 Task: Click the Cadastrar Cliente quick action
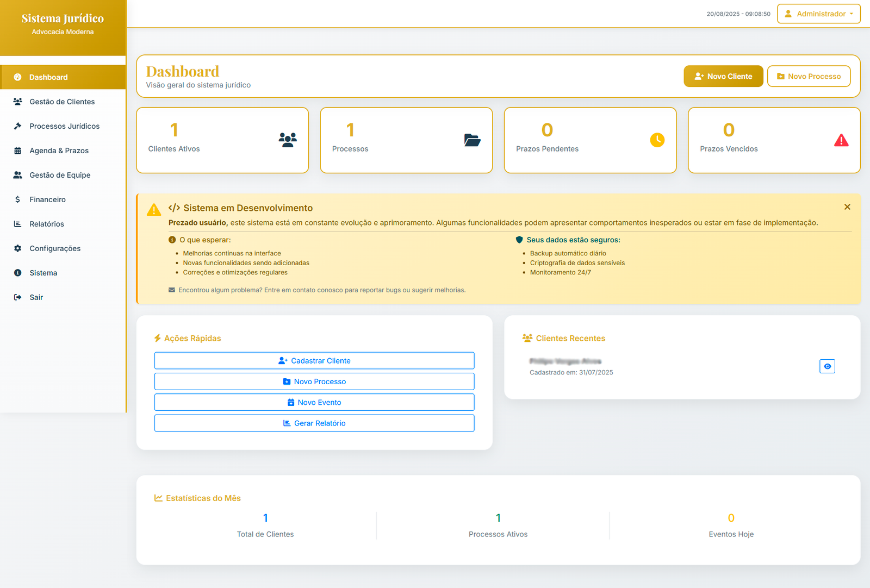click(314, 360)
